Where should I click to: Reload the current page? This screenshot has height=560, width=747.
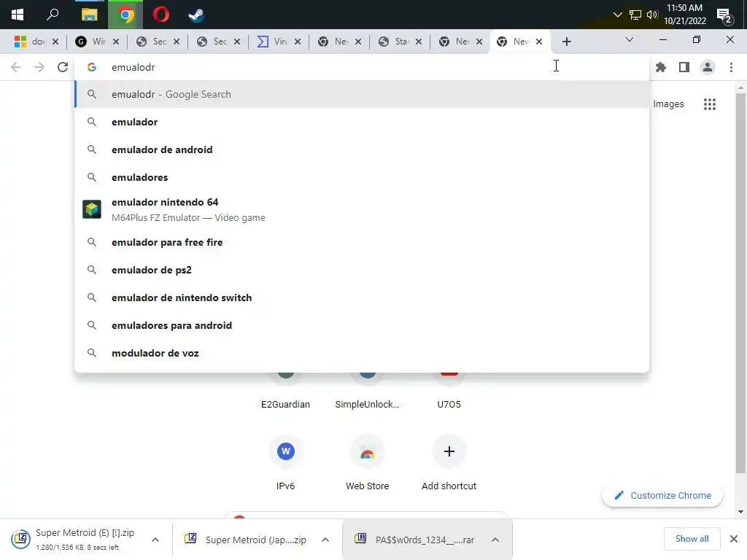point(63,67)
